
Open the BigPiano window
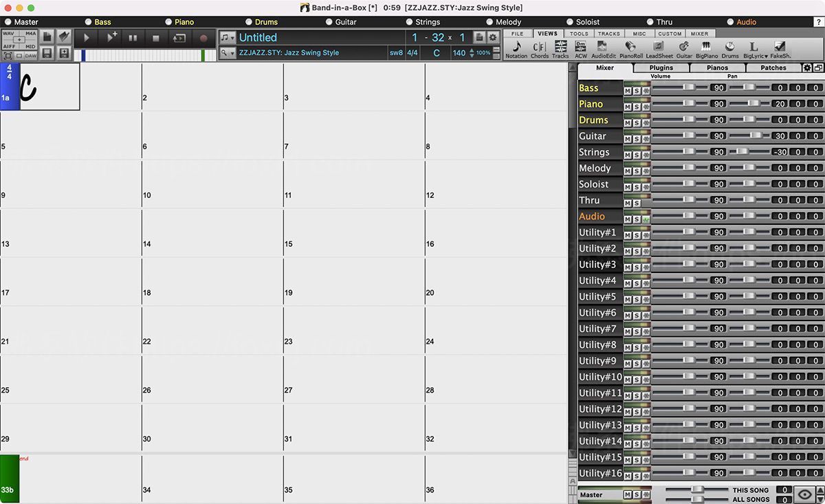(x=706, y=48)
